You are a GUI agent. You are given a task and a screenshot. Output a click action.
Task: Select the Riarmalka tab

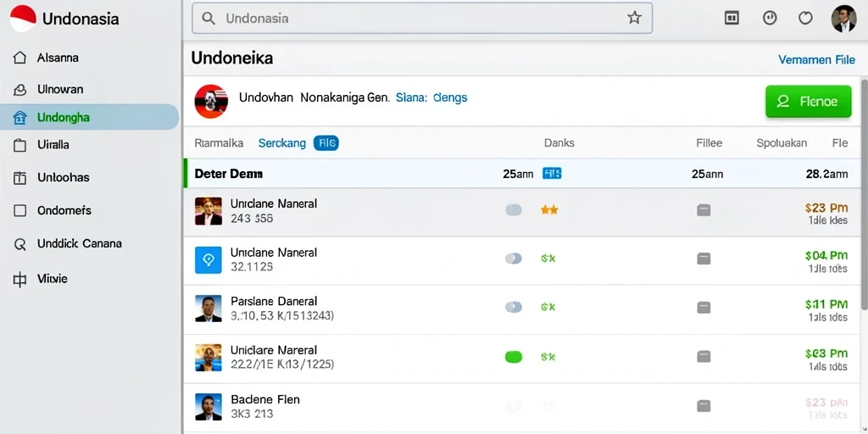(x=219, y=143)
